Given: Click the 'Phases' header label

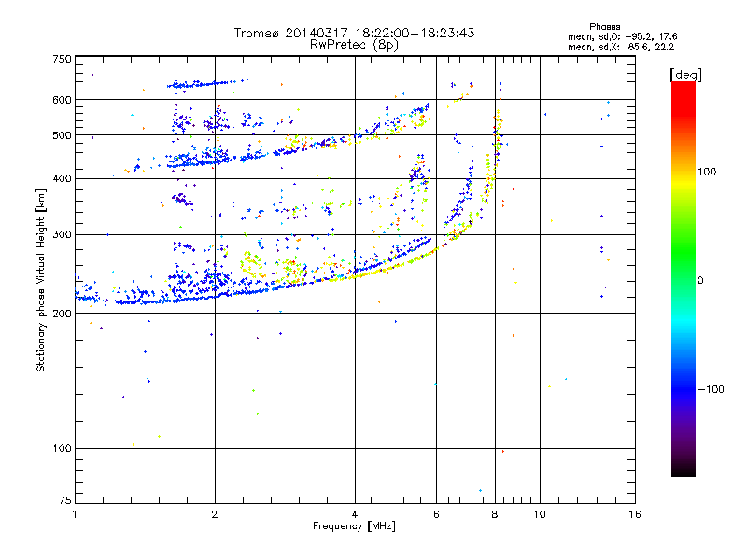Looking at the screenshot, I should 604,27.
